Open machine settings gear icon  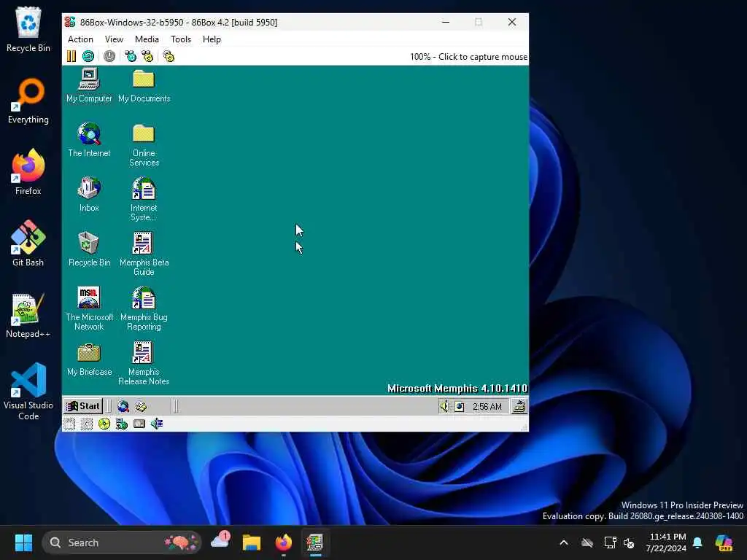click(x=169, y=56)
